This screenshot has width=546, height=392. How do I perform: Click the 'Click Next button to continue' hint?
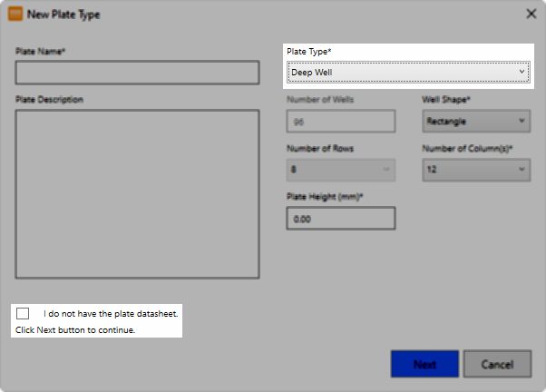click(75, 329)
